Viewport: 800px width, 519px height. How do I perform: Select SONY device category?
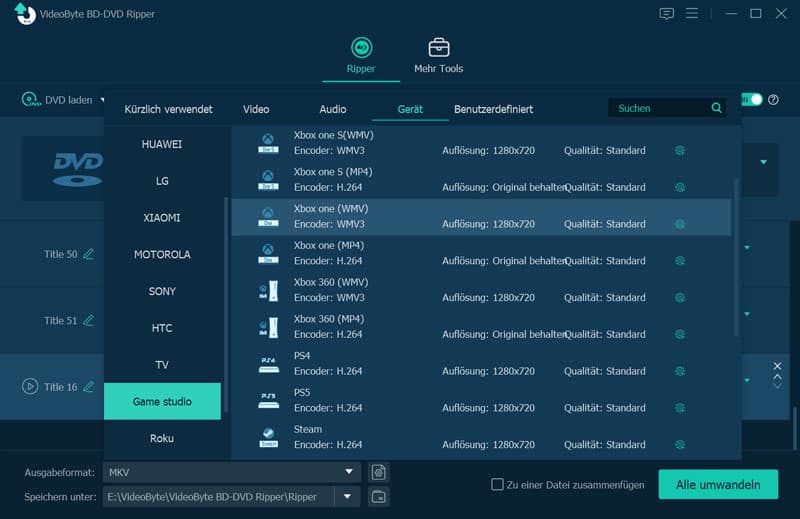(x=162, y=291)
